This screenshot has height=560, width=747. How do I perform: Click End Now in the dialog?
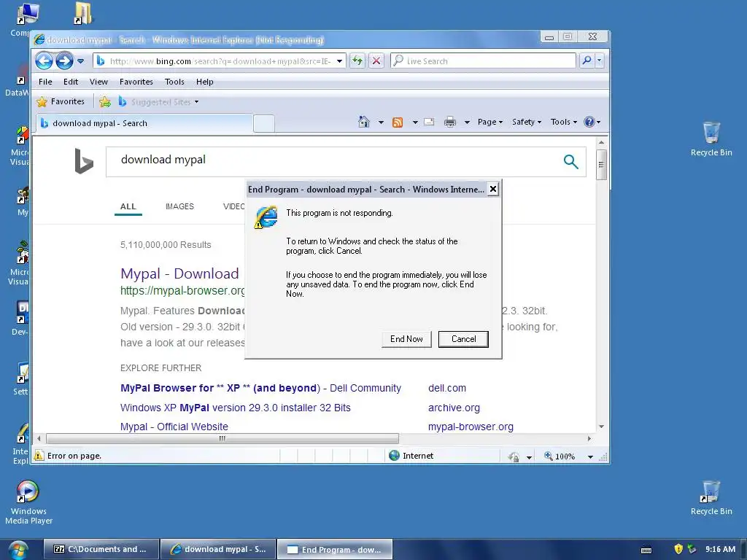(x=406, y=339)
